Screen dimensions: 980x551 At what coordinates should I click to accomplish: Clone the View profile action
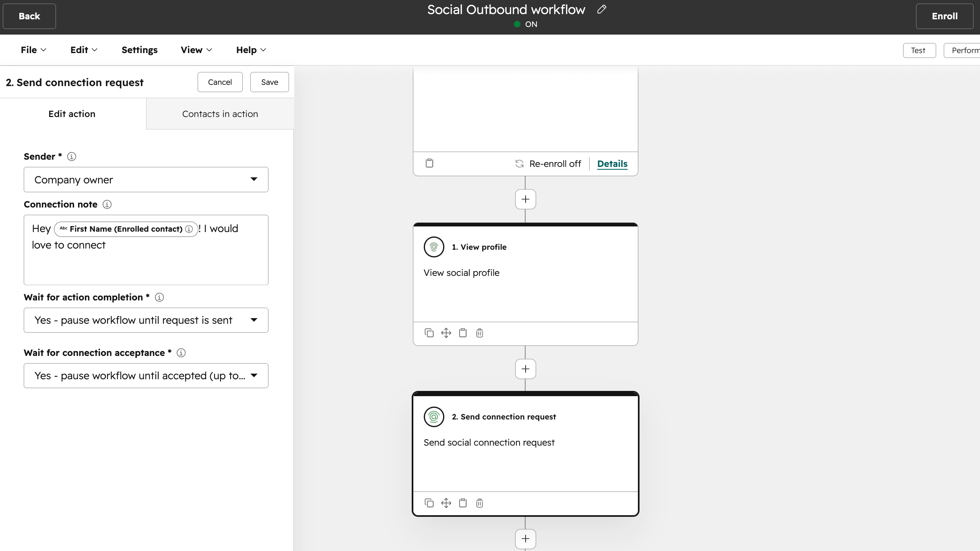(x=429, y=333)
